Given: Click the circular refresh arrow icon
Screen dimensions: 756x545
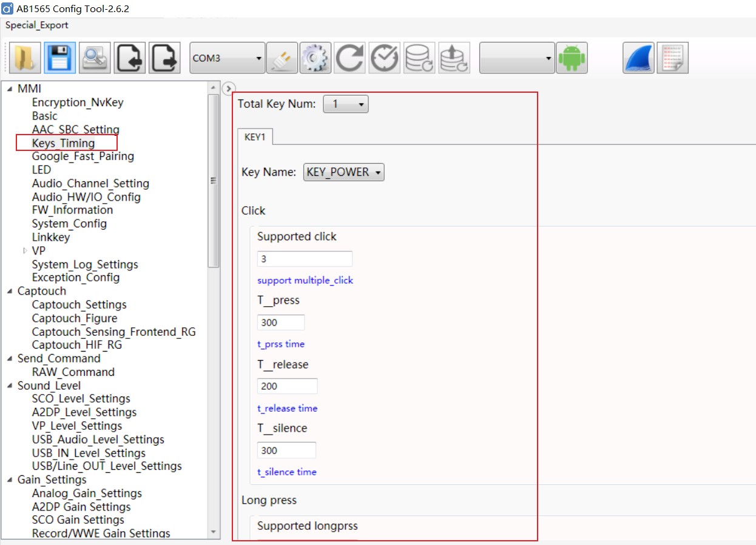Looking at the screenshot, I should (350, 58).
